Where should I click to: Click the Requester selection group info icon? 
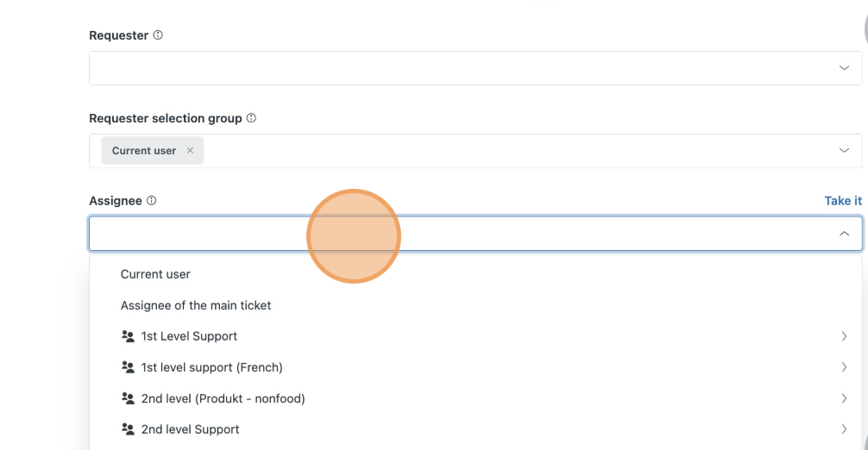pyautogui.click(x=251, y=118)
